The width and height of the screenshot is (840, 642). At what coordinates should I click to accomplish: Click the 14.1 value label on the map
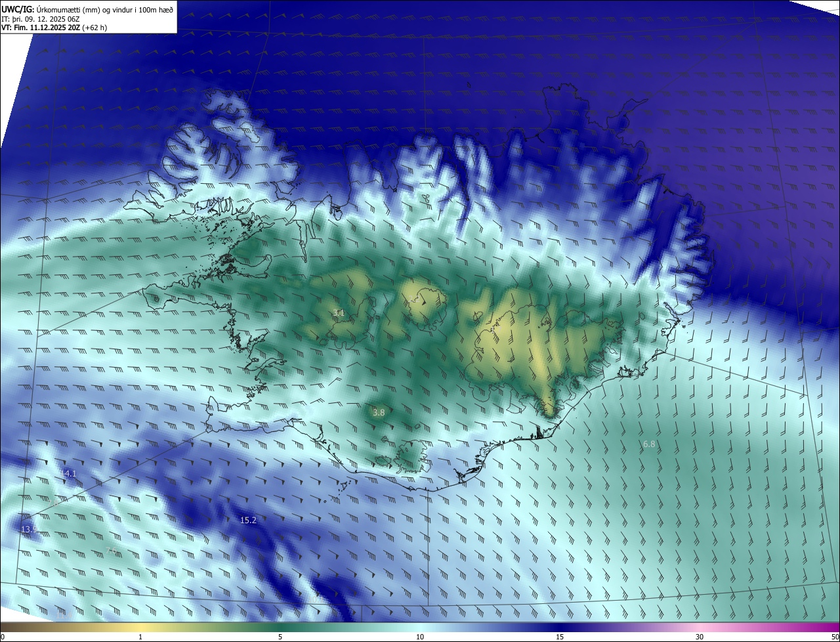(x=68, y=473)
